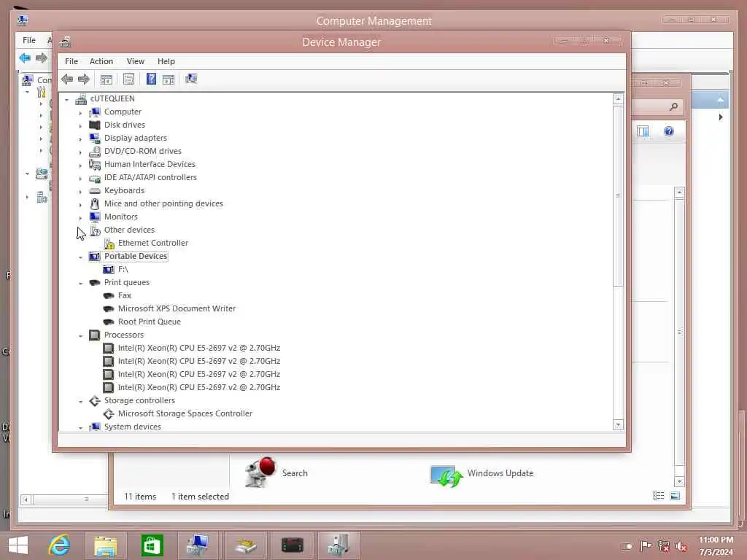Click the Storage controllers category icon
The height and width of the screenshot is (560, 747).
pos(95,400)
